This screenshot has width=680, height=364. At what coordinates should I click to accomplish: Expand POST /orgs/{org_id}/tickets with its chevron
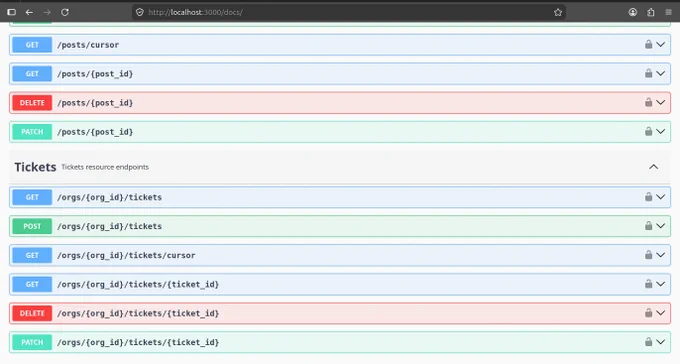coord(660,226)
